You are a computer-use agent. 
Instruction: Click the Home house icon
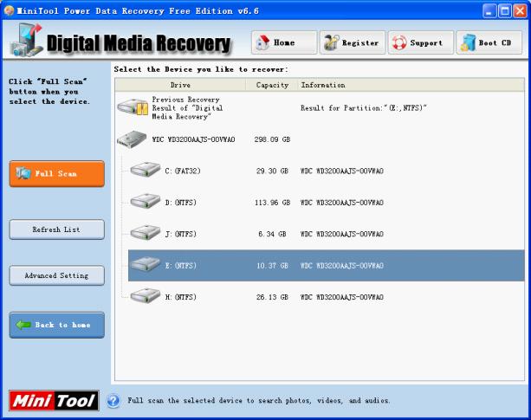click(x=263, y=42)
